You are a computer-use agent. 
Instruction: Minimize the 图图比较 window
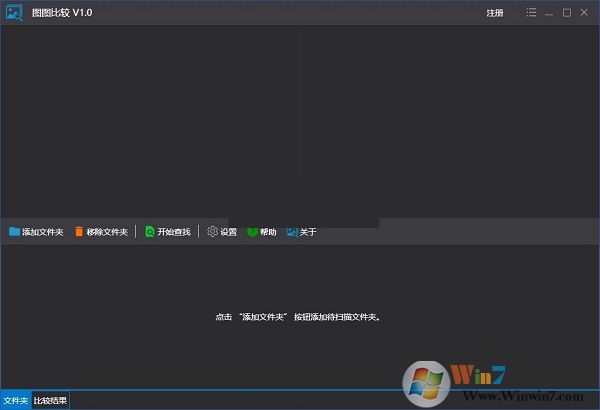tap(549, 13)
